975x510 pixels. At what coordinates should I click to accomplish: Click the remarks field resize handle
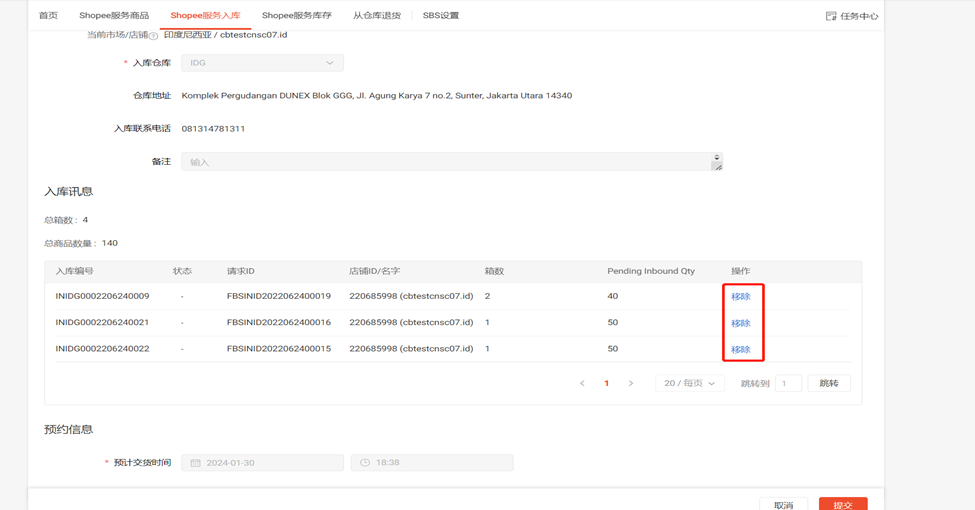[717, 166]
